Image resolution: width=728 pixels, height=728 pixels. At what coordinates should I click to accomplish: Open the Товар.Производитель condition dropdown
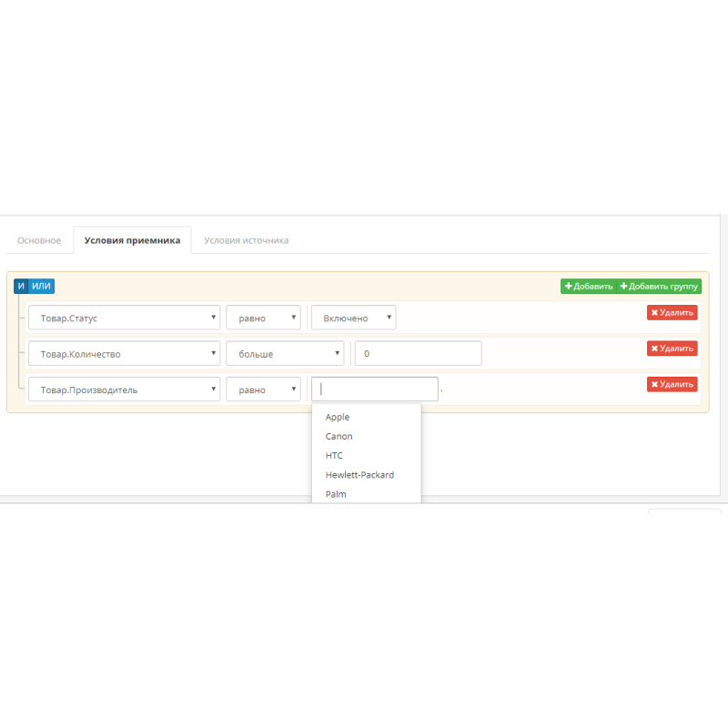[x=124, y=389]
